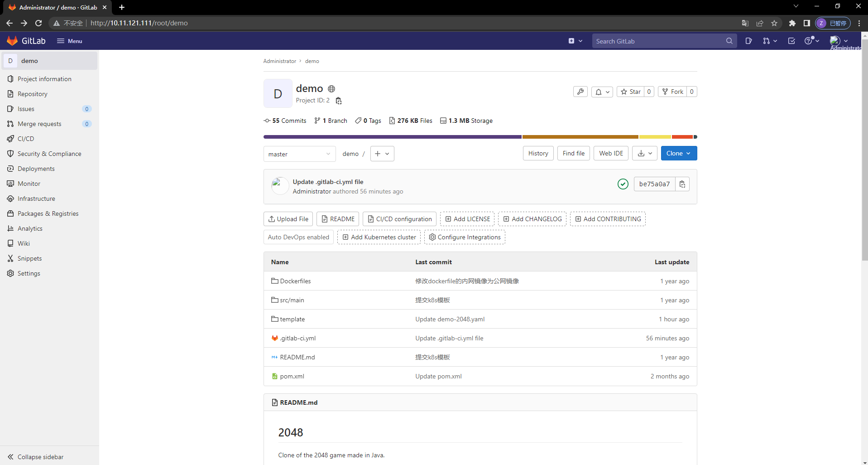Click the demo project header in sidebar
Image resolution: width=868 pixels, height=465 pixels.
coord(50,61)
